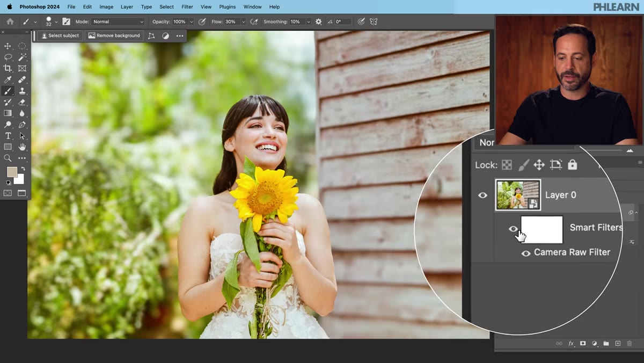The width and height of the screenshot is (644, 363).
Task: Select the Frame tool
Action: (x=22, y=68)
